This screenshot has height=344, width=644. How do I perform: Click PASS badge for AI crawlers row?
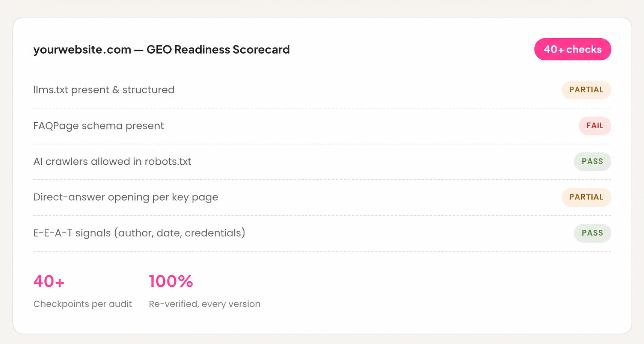[x=592, y=162]
